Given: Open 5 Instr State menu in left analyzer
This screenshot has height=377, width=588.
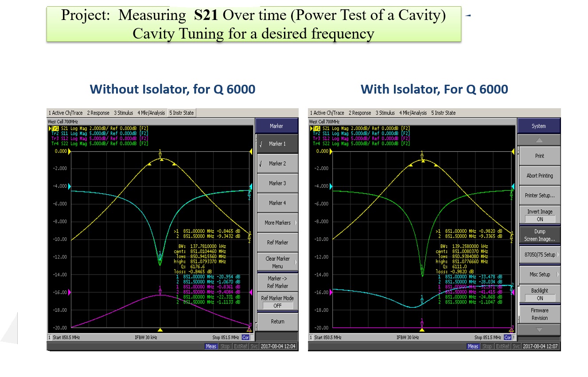Looking at the screenshot, I should (181, 113).
